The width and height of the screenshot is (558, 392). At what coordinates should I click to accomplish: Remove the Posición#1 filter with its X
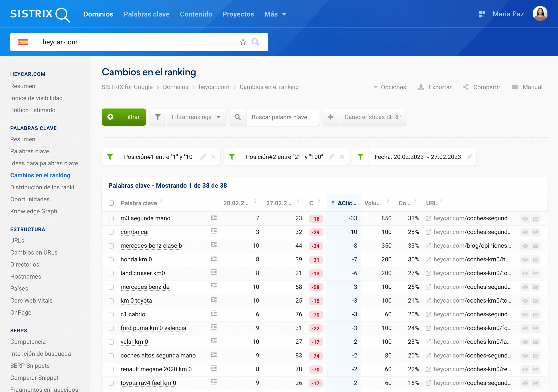tap(213, 157)
